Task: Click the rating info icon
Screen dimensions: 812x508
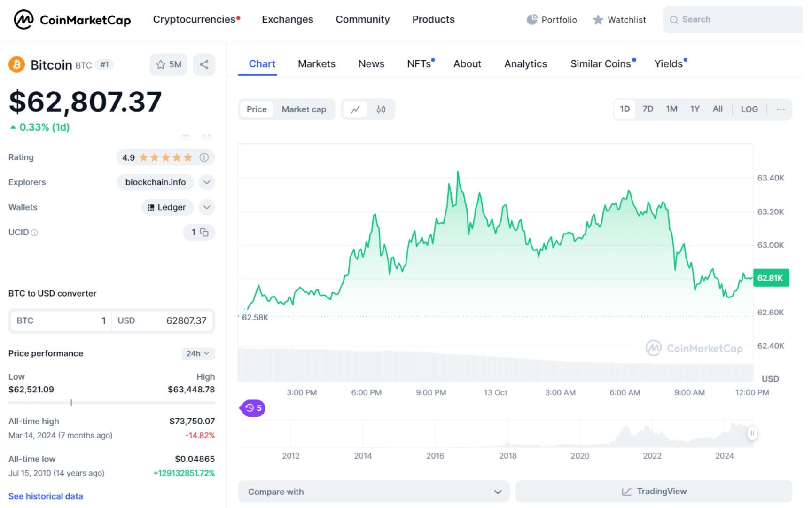Action: 204,157
